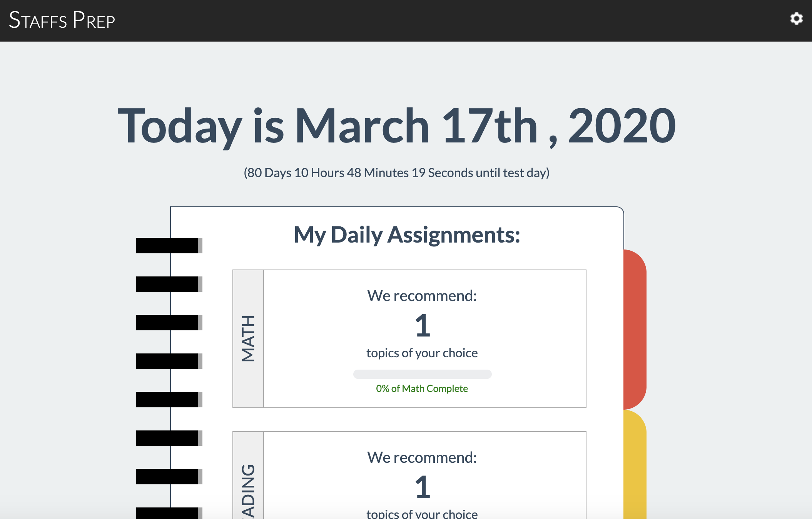Click the Math completion progress bar
812x519 pixels.
(x=422, y=374)
